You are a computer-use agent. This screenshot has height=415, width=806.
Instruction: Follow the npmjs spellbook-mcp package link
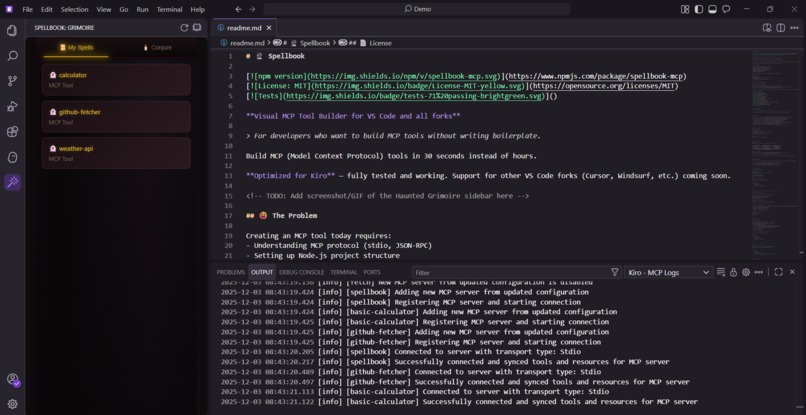[596, 76]
